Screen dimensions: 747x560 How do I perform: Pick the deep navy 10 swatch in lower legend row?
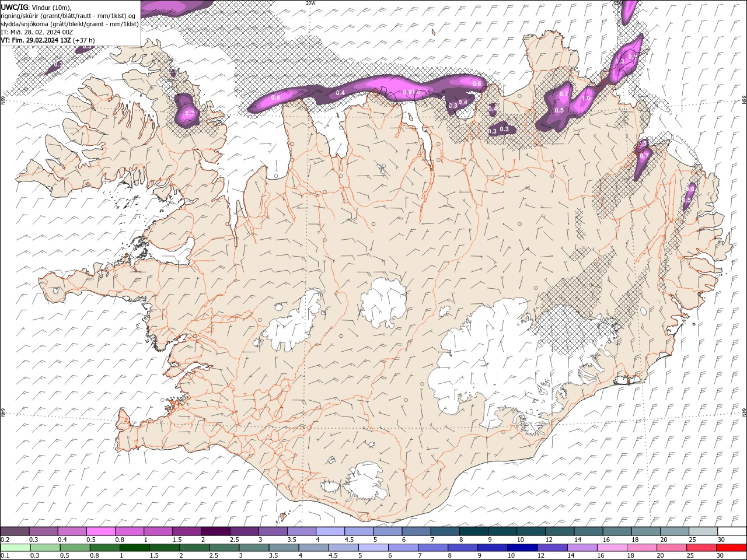[522, 548]
